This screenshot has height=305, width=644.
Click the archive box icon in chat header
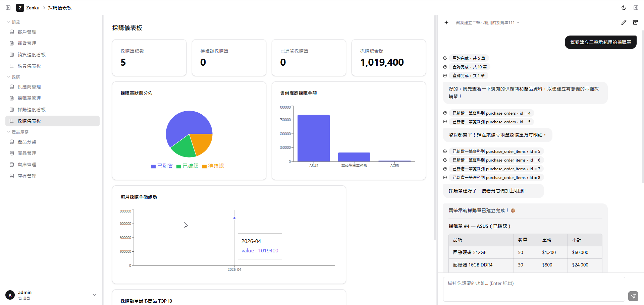635,22
